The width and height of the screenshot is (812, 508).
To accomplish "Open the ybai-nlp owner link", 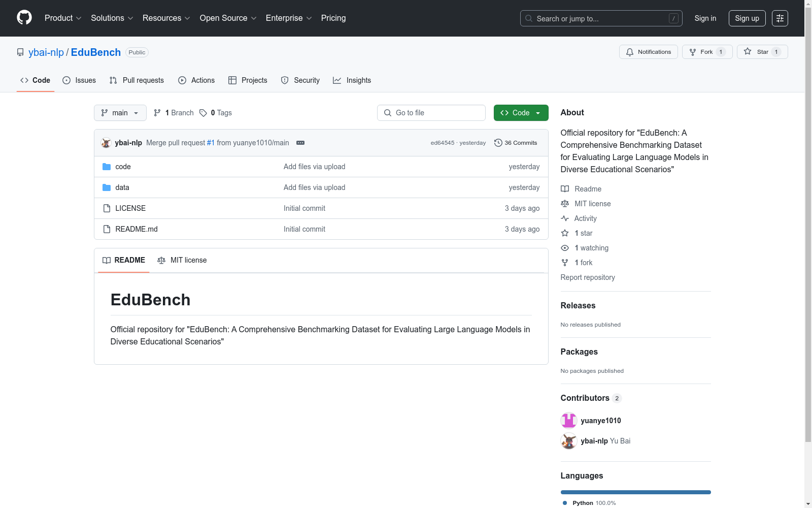I will click(46, 52).
